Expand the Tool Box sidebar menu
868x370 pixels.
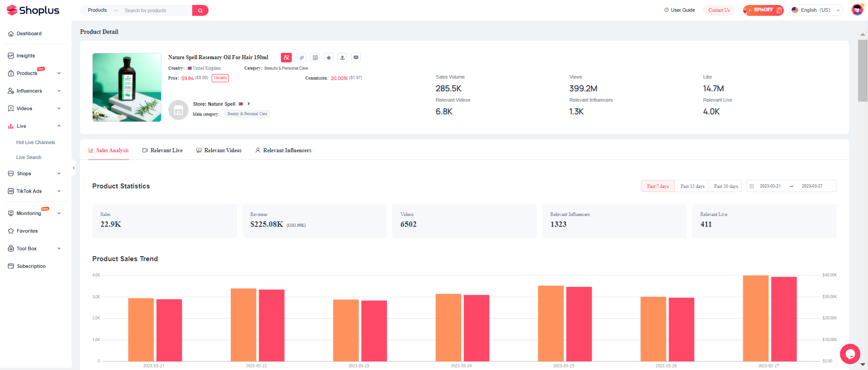coord(59,248)
